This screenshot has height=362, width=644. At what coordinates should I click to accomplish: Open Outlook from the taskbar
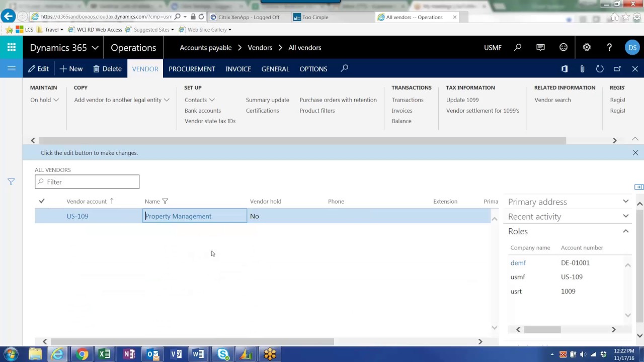(152, 354)
